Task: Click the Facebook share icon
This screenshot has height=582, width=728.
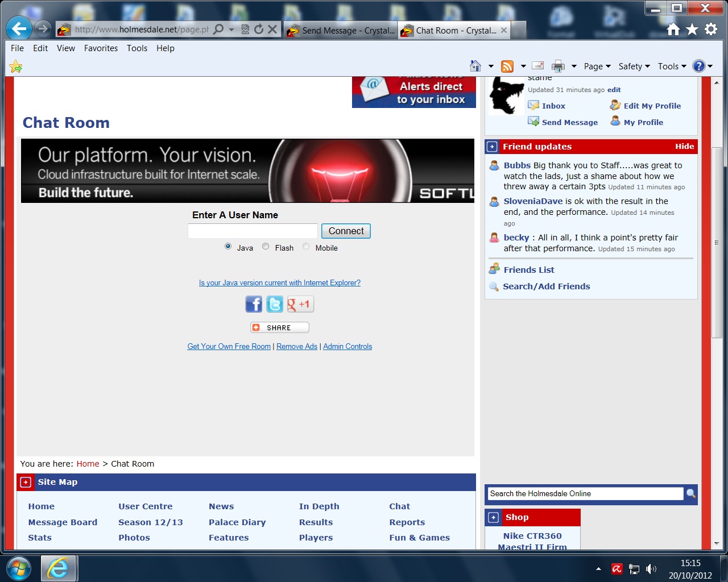Action: (254, 304)
